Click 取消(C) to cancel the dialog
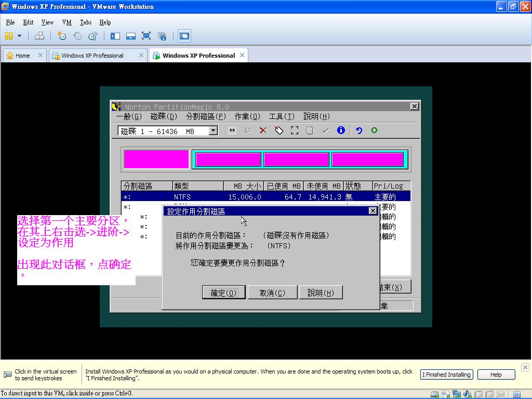This screenshot has width=532, height=399. point(272,292)
